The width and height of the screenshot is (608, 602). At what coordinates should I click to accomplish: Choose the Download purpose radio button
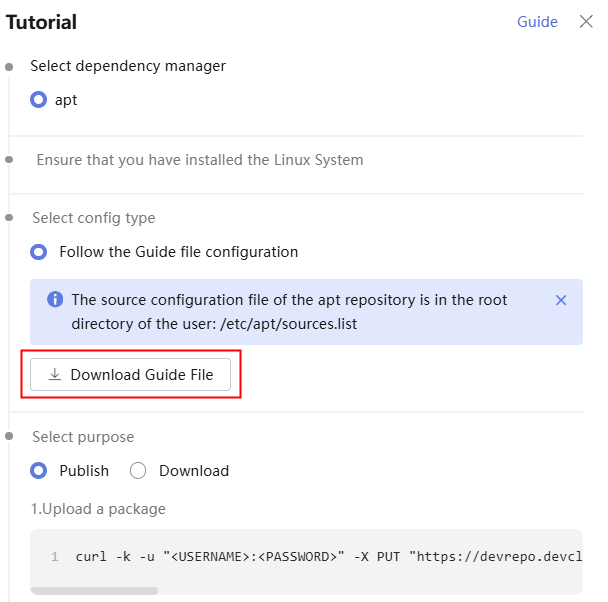pyautogui.click(x=138, y=471)
